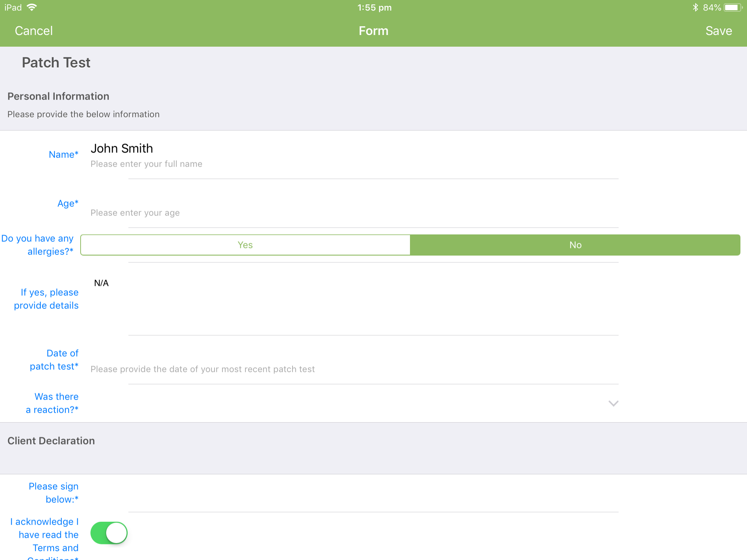The height and width of the screenshot is (560, 747).
Task: Tap Save to submit the form
Action: click(x=718, y=31)
